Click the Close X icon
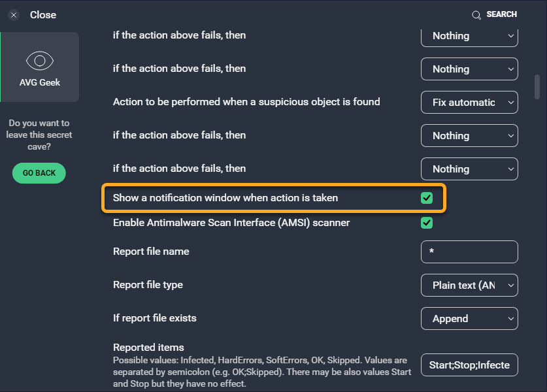This screenshot has height=392, width=547. [x=14, y=15]
